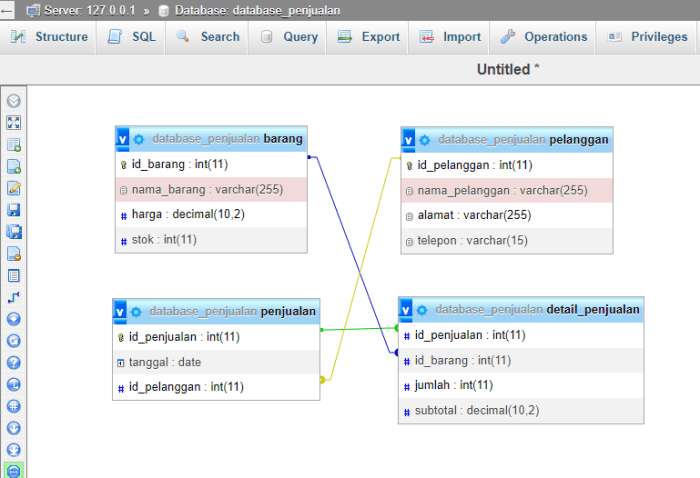Viewport: 700px width, 478px height.
Task: Select id_barang row in detail_penjualan table
Action: (521, 360)
